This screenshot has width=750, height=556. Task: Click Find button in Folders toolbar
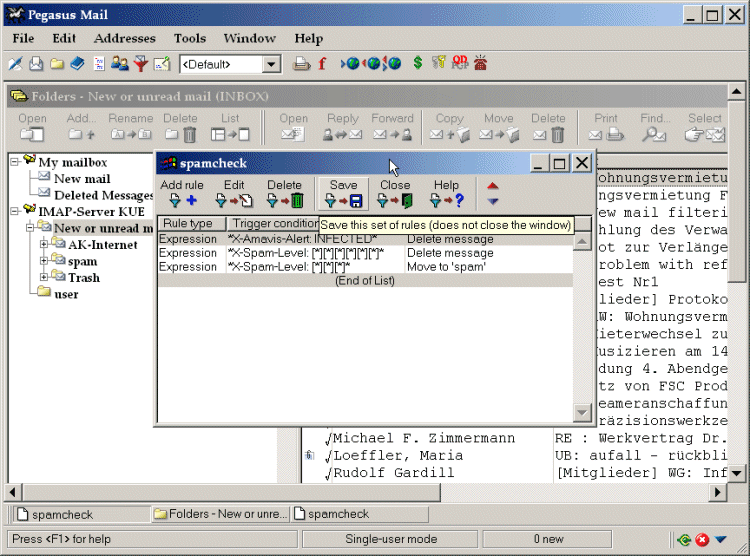(655, 128)
